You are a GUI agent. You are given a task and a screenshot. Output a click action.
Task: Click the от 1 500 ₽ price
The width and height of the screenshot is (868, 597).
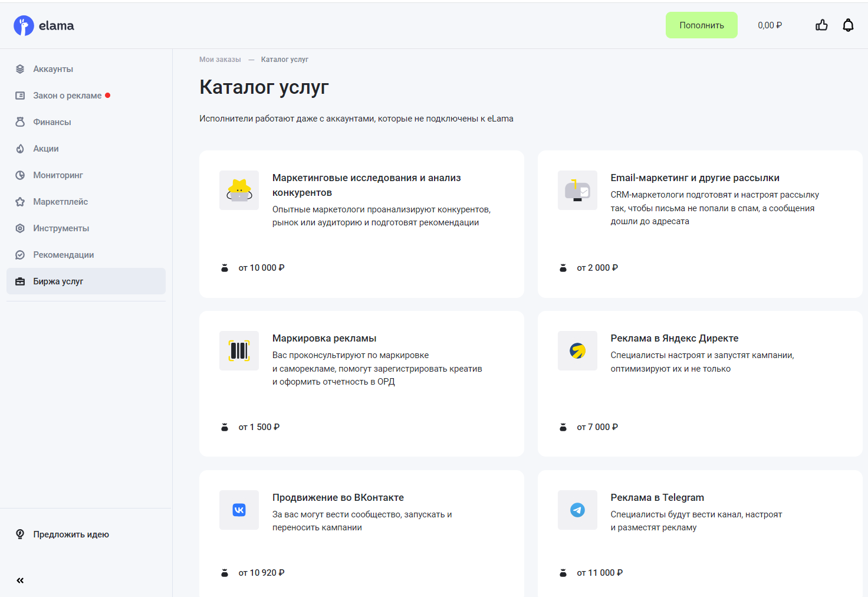259,427
